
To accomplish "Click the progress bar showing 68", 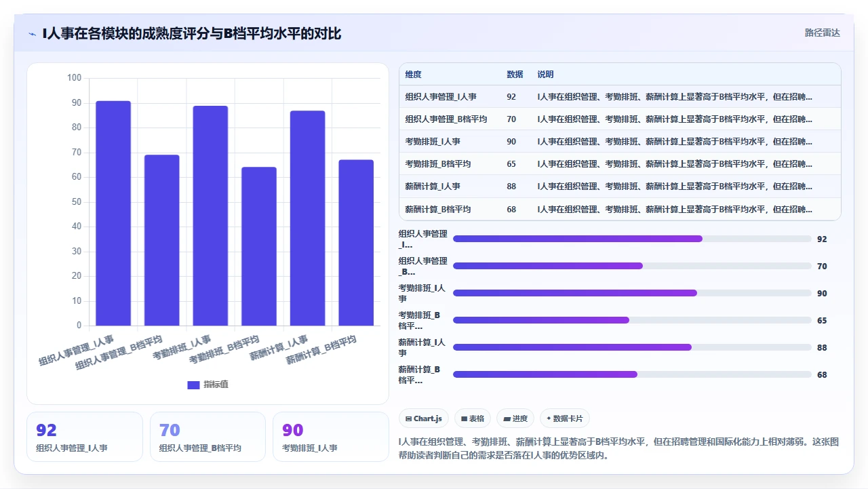I will [x=632, y=374].
